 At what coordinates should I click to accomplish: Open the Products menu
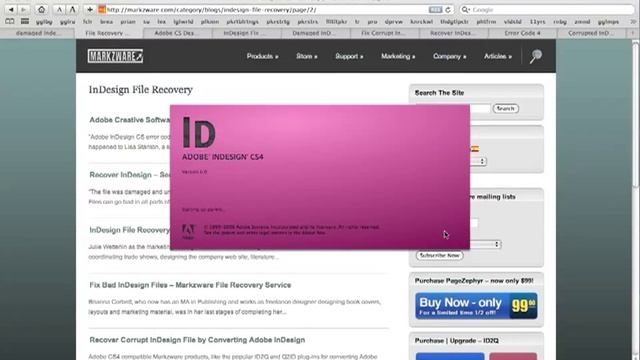click(x=262, y=56)
